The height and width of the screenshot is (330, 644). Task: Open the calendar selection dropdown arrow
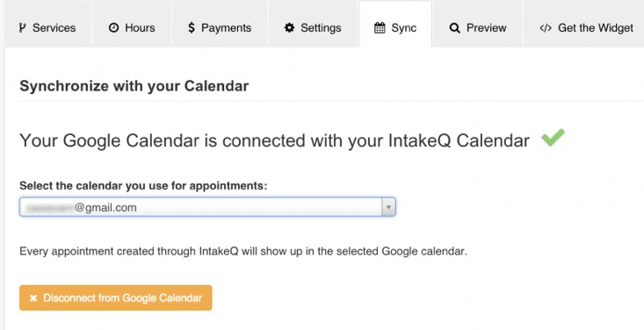click(388, 207)
